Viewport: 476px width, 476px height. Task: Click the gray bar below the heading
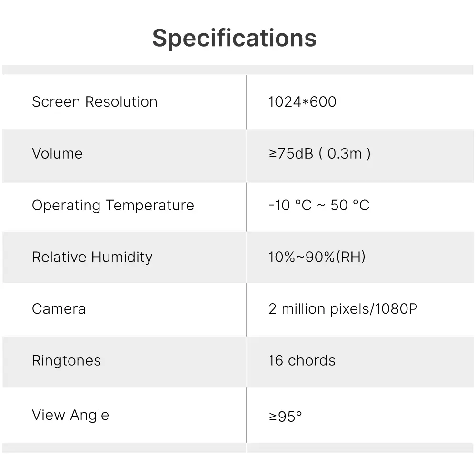[237, 69]
